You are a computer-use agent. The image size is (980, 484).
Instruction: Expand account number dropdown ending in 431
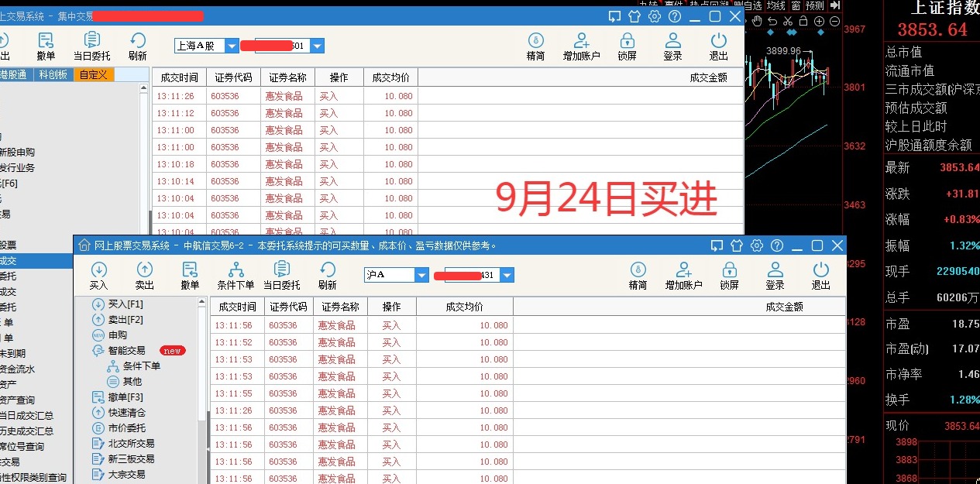[507, 275]
